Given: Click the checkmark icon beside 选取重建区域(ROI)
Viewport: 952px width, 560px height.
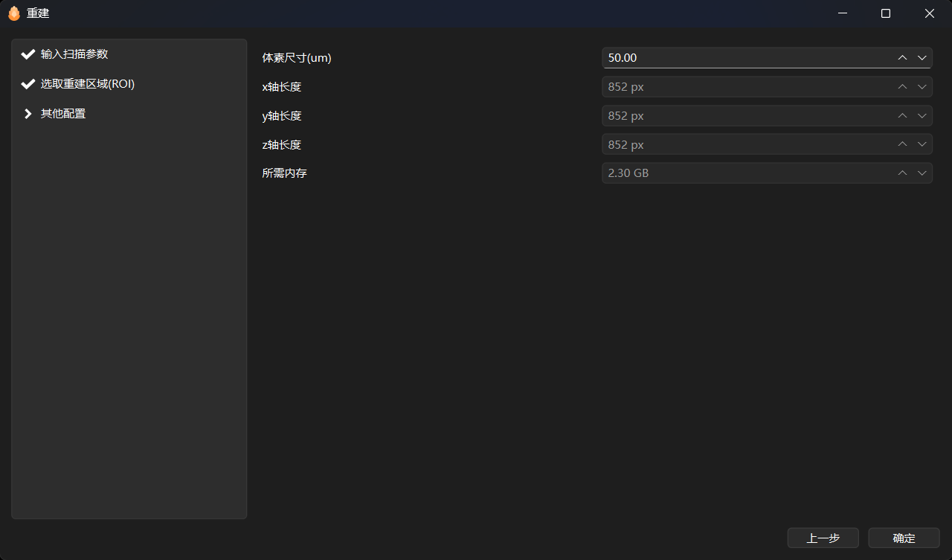Looking at the screenshot, I should coord(28,84).
